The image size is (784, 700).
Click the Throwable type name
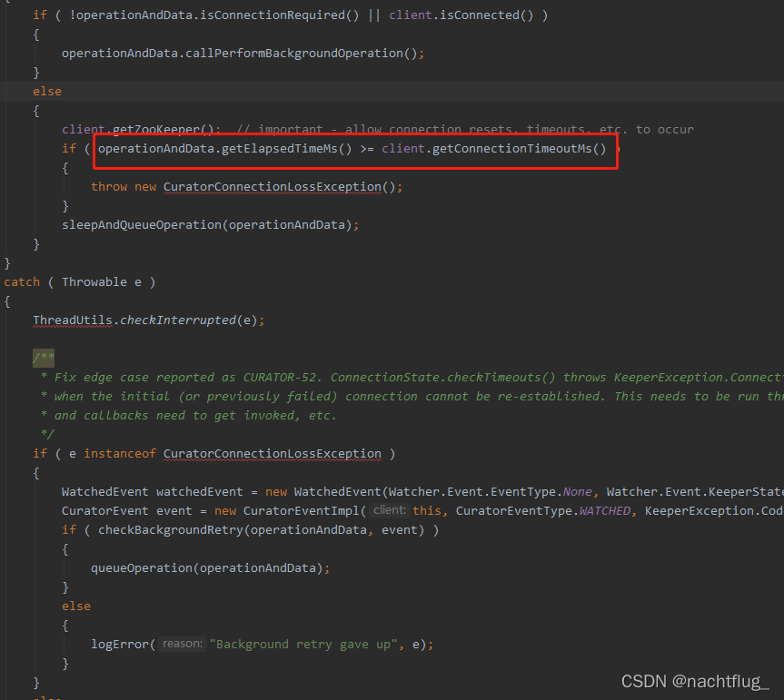point(94,282)
